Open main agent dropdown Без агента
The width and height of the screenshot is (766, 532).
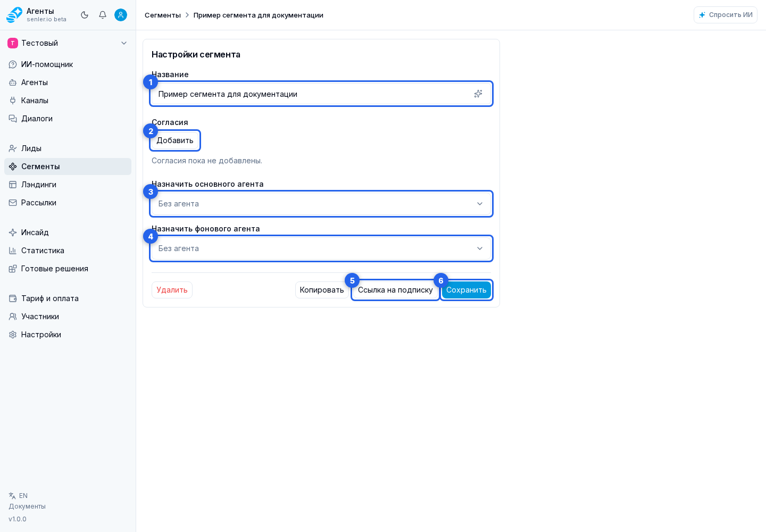(321, 204)
